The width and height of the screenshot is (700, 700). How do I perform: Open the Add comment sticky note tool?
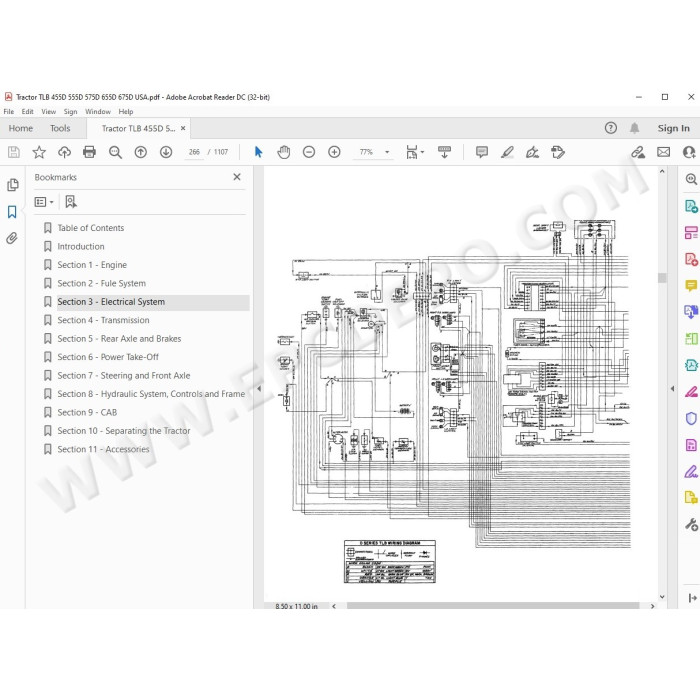pyautogui.click(x=482, y=152)
